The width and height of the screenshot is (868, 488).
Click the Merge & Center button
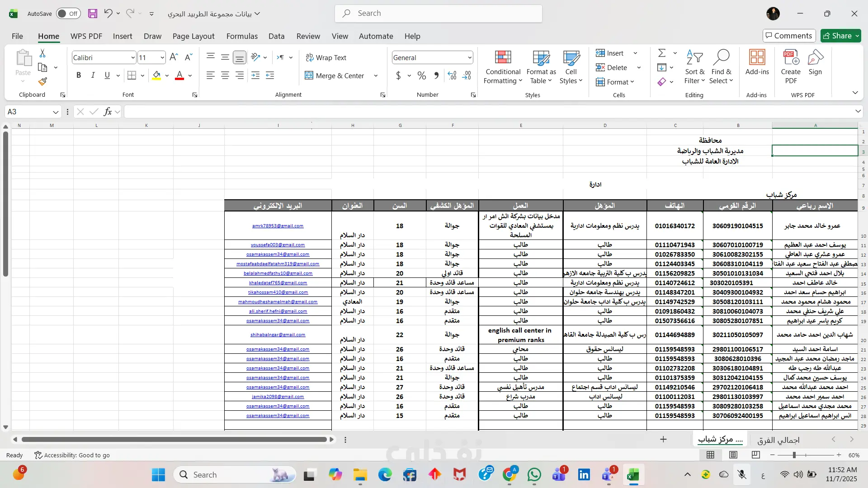[335, 75]
